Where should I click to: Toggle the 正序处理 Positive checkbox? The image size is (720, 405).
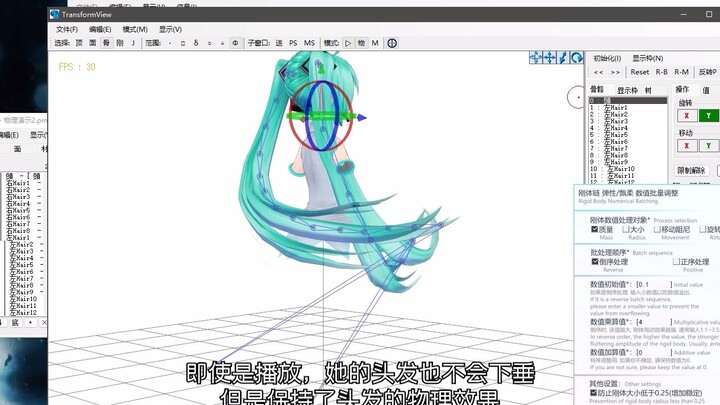tap(676, 261)
